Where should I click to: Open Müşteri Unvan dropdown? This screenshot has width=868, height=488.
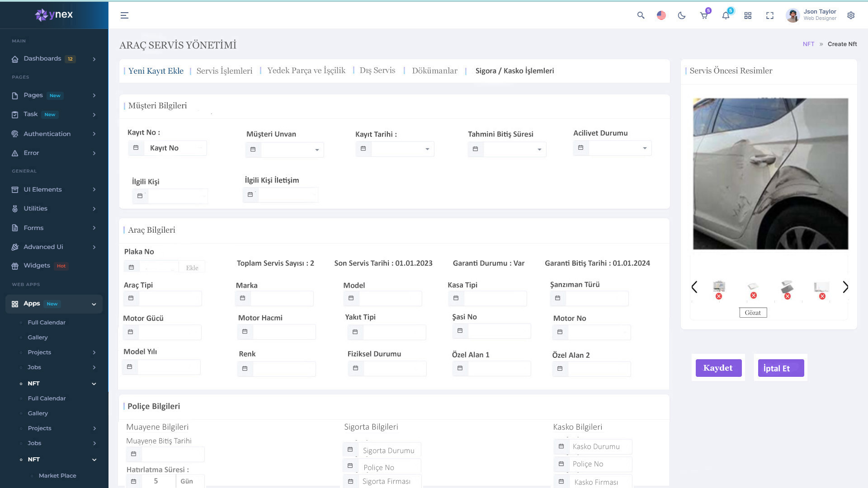(285, 150)
